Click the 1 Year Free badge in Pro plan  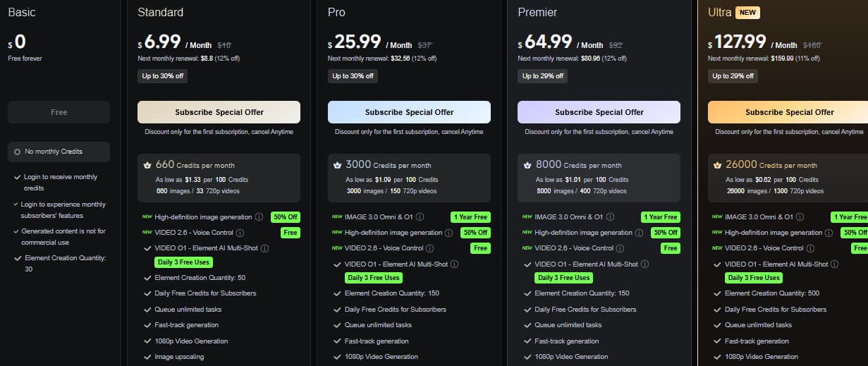pos(470,217)
